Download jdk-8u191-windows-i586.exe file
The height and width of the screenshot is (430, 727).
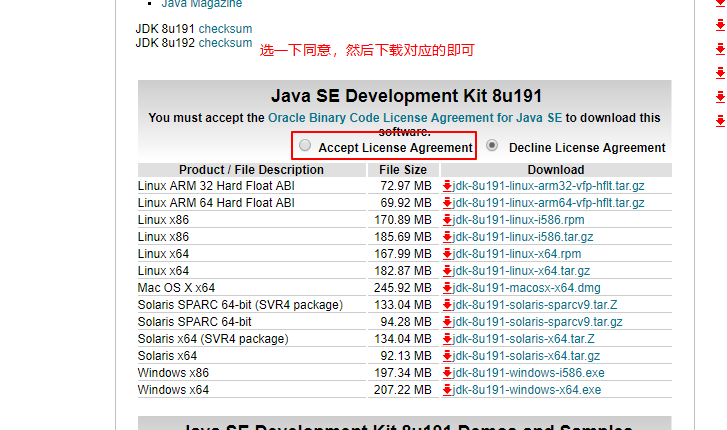point(529,373)
